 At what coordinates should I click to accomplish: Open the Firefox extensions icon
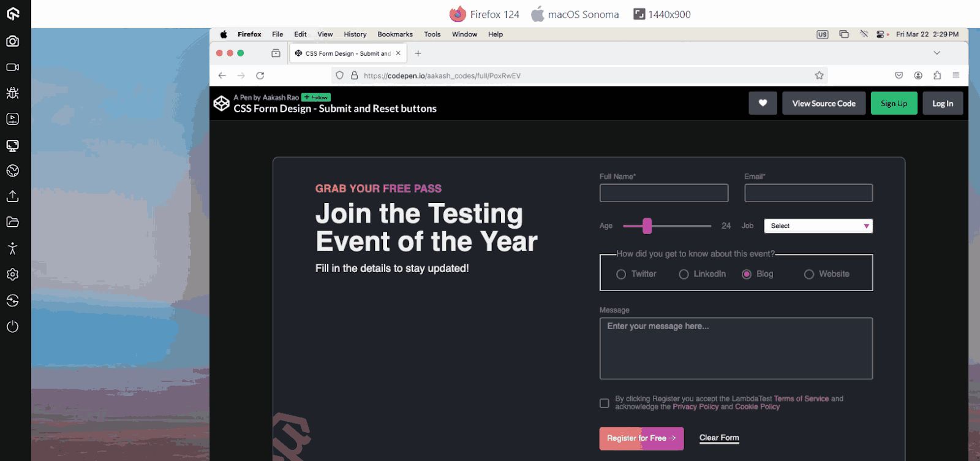(x=937, y=75)
